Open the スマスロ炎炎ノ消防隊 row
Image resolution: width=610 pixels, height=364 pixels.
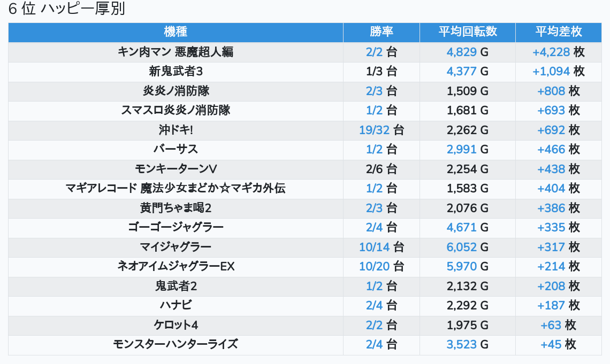point(176,111)
